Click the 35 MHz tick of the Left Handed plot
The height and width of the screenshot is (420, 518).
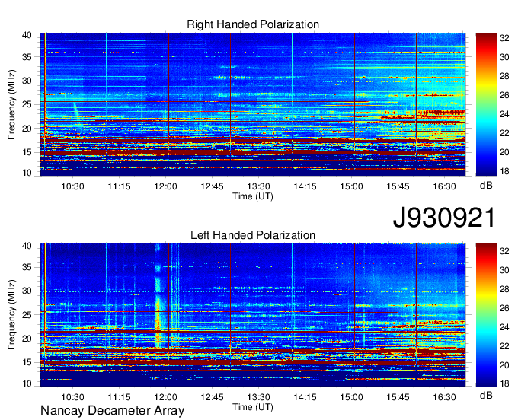pos(27,267)
